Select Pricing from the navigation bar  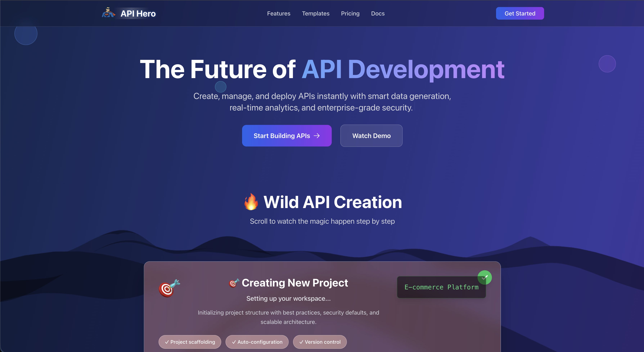coord(350,13)
